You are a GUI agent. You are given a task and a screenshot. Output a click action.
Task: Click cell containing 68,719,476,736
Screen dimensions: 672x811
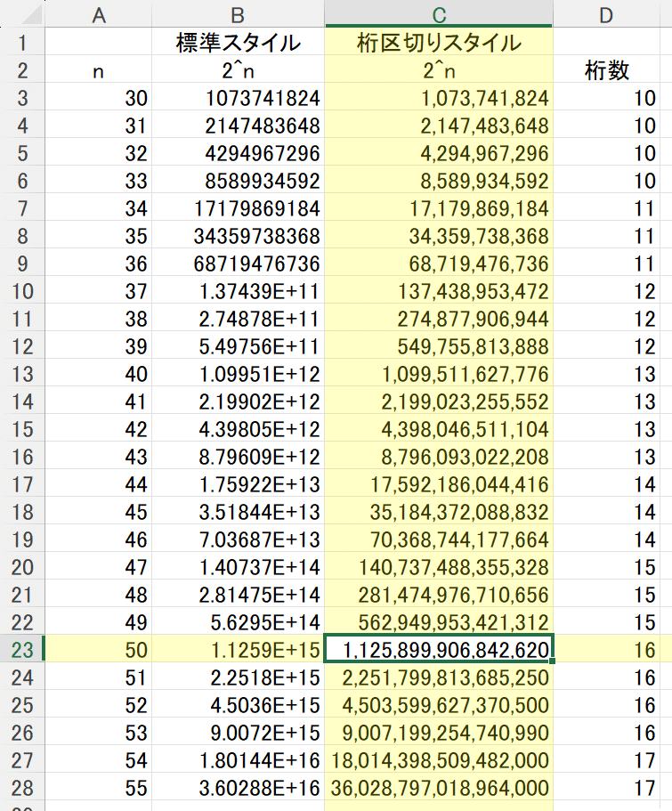(x=439, y=264)
